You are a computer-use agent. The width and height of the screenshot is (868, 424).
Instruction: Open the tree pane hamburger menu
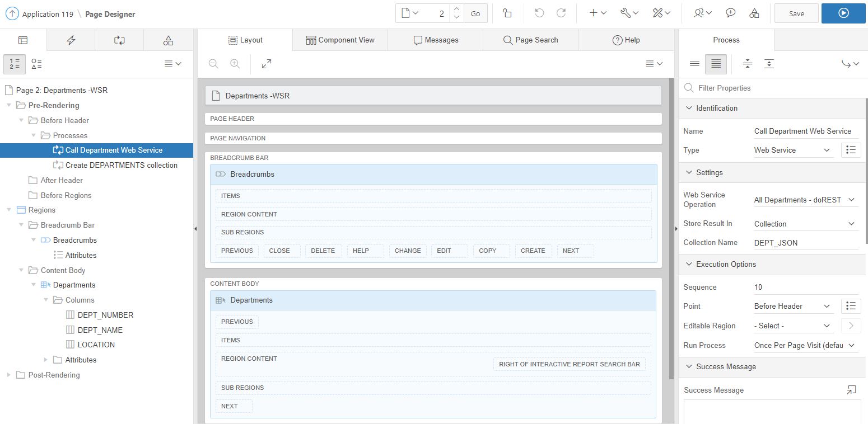(172, 64)
